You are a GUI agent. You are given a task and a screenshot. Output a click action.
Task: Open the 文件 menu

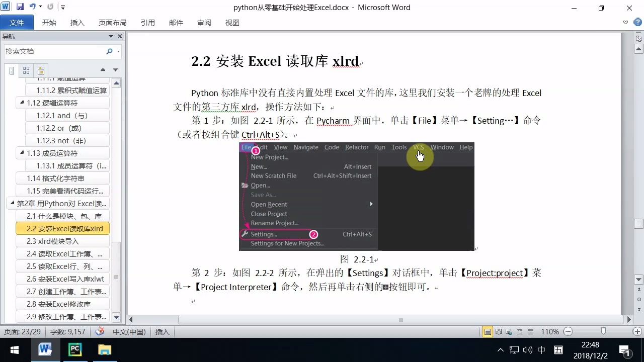pyautogui.click(x=17, y=22)
